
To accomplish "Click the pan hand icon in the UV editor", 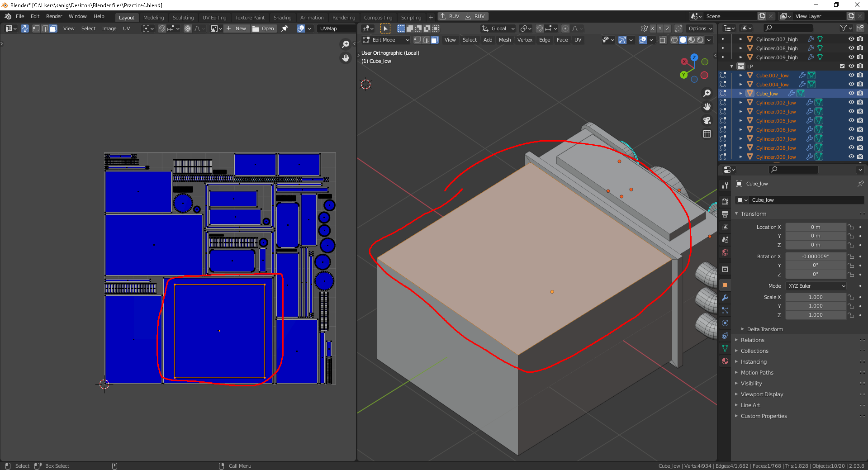I will (346, 58).
